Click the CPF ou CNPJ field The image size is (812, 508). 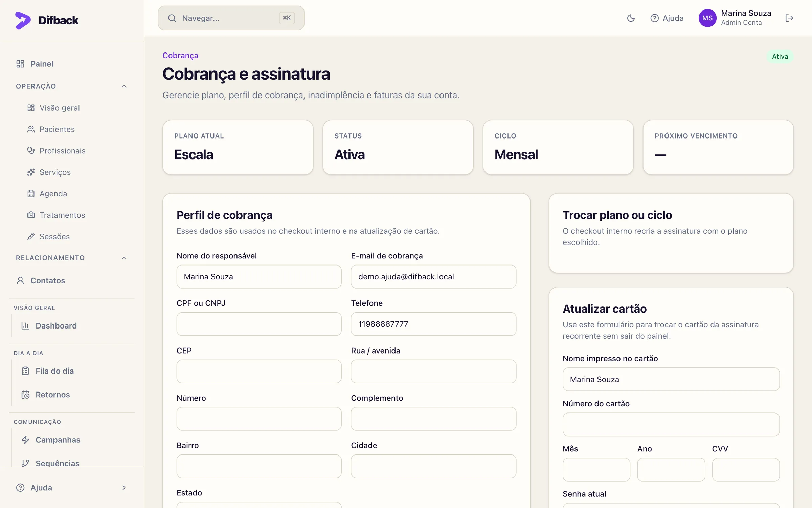click(259, 324)
